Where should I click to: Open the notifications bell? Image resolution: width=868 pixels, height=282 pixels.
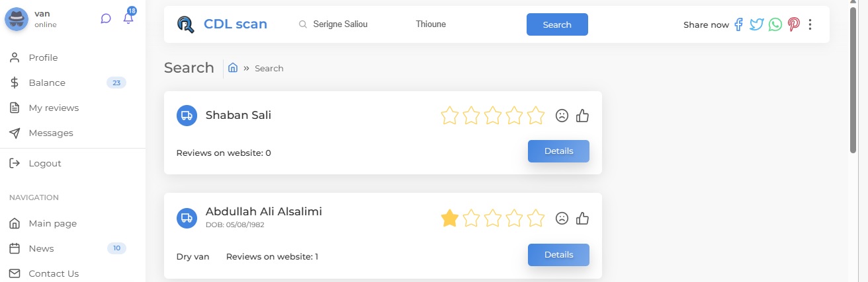pyautogui.click(x=128, y=18)
